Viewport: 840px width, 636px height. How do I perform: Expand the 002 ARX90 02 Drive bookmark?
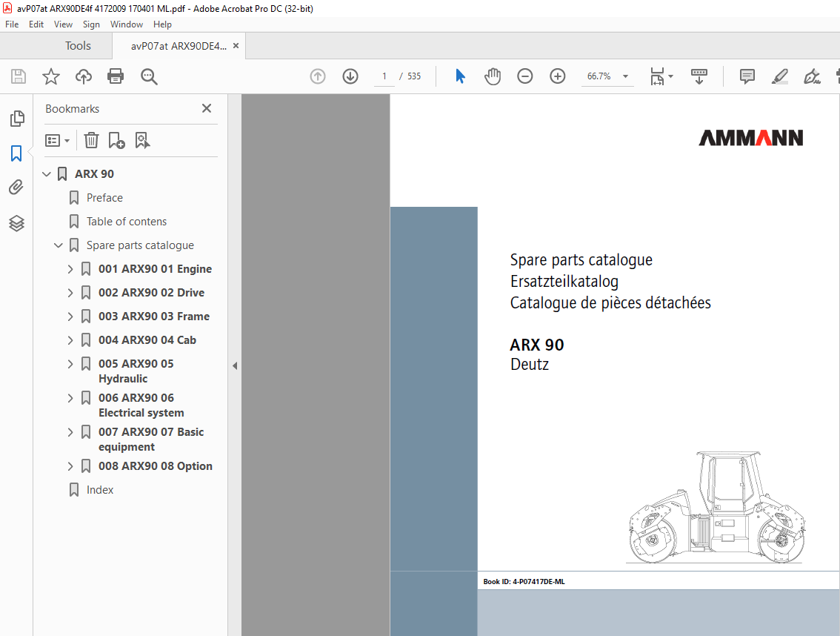click(x=70, y=292)
